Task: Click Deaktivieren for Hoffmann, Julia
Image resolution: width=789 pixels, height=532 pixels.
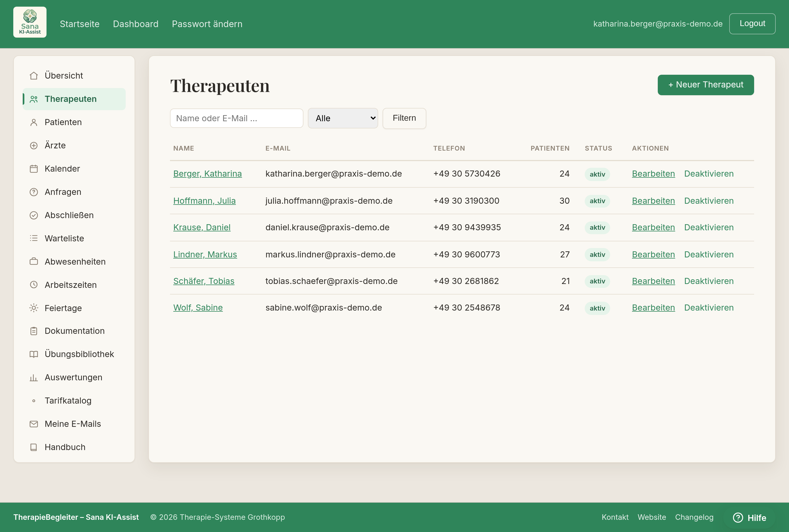Action: pyautogui.click(x=708, y=201)
